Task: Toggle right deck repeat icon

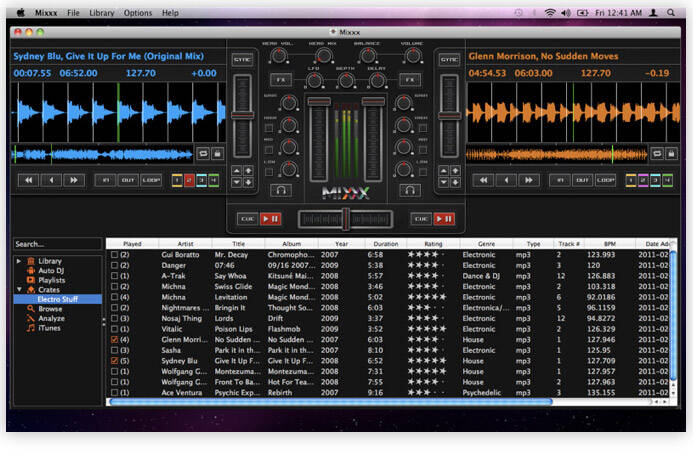Action: [657, 154]
